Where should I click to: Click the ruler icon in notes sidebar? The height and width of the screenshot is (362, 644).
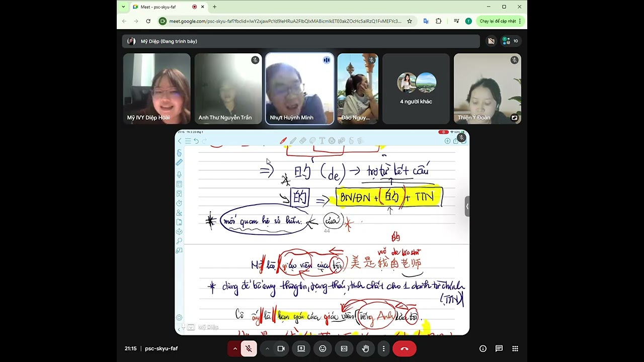[x=179, y=162]
